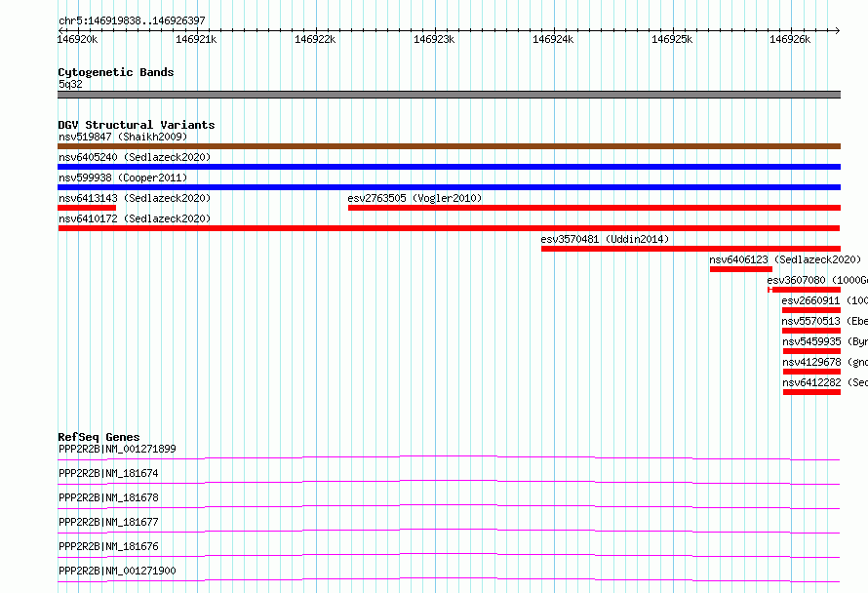This screenshot has width=868, height=593.
Task: Click the 146921k ruler tick label
Action: [x=196, y=39]
